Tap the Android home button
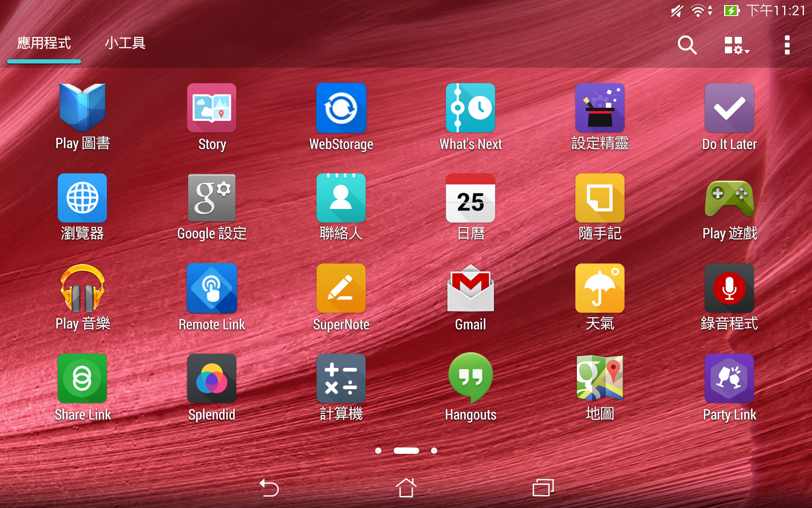Image resolution: width=812 pixels, height=508 pixels. click(406, 488)
